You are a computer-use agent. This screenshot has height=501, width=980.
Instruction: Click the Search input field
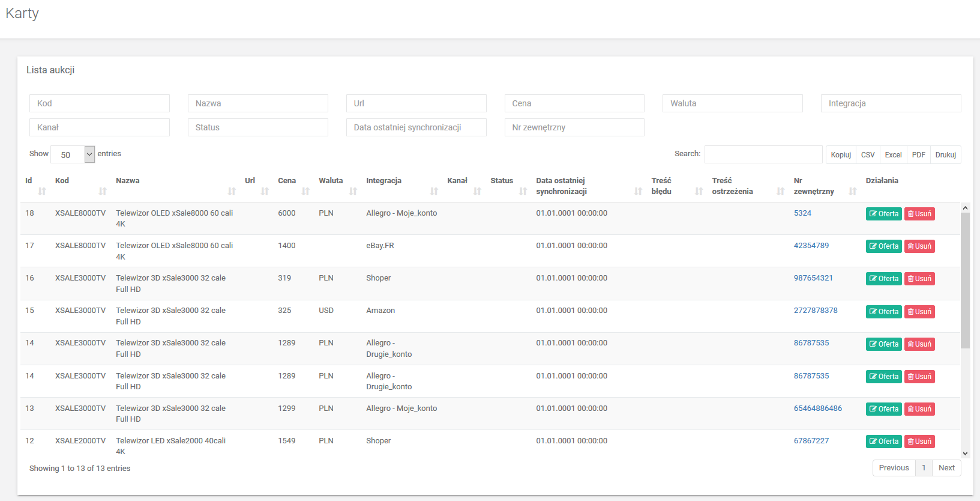[x=763, y=154]
